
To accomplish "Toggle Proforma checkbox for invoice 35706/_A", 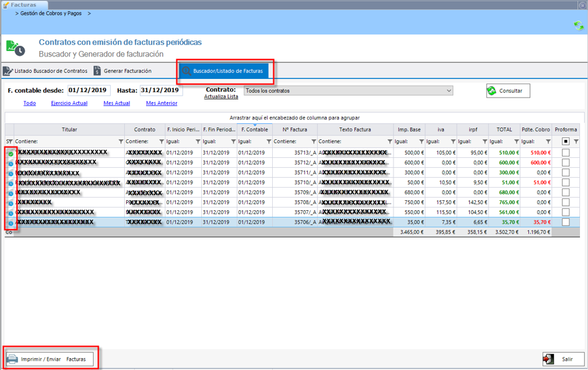I will pyautogui.click(x=565, y=222).
